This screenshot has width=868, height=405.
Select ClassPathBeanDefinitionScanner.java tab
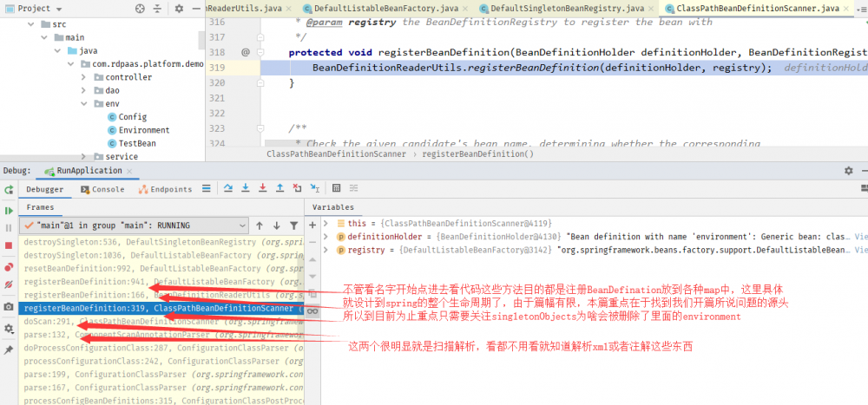coord(758,9)
